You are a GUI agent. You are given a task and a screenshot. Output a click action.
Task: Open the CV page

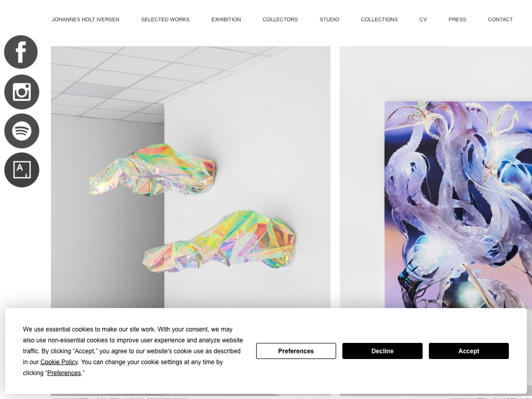pos(423,20)
